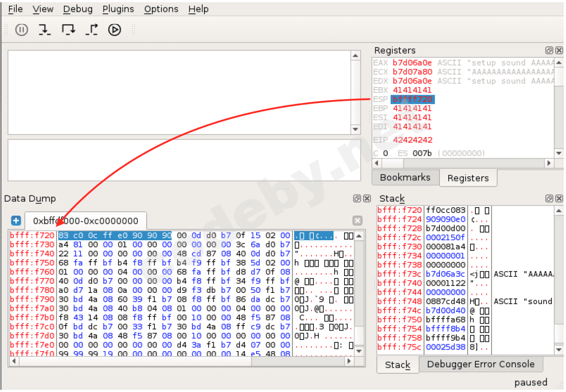Click stack value 0887cd48
Viewport: 566px width, 392px height.
446,301
